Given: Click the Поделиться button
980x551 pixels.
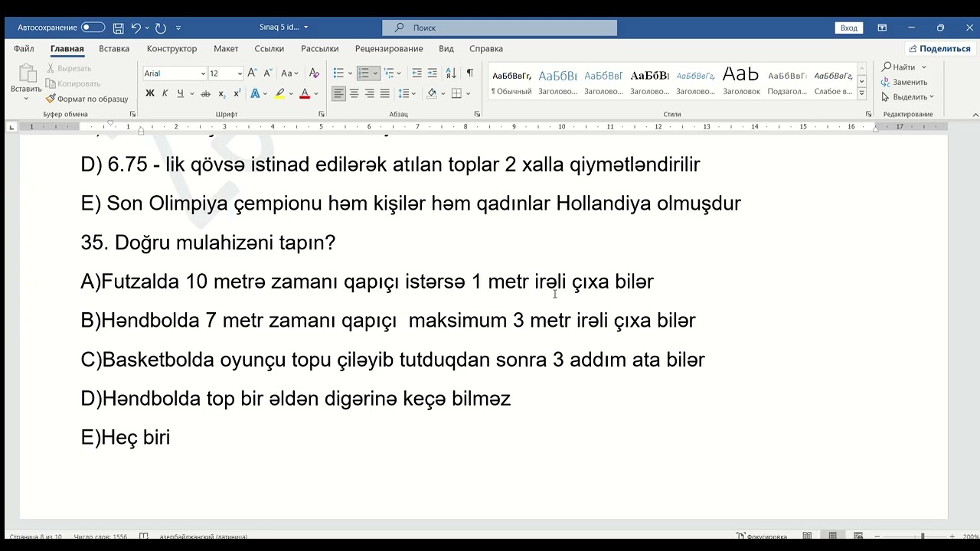Looking at the screenshot, I should click(x=939, y=48).
